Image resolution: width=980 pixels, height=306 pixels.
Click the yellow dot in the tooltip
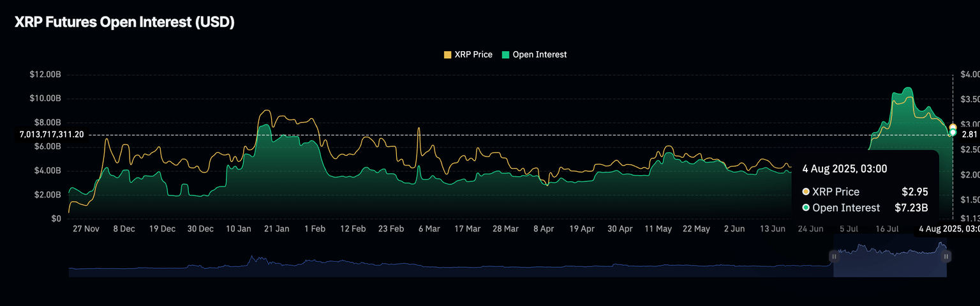[x=806, y=192]
